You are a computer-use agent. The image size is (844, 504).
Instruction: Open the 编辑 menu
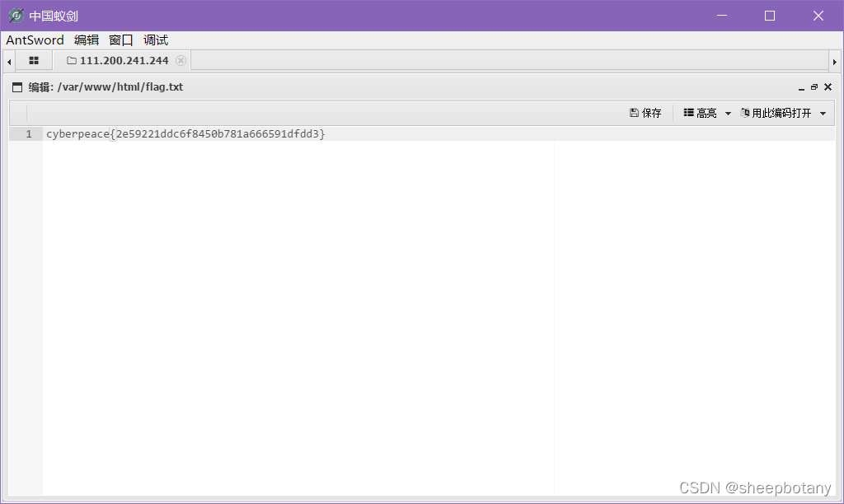tap(86, 40)
